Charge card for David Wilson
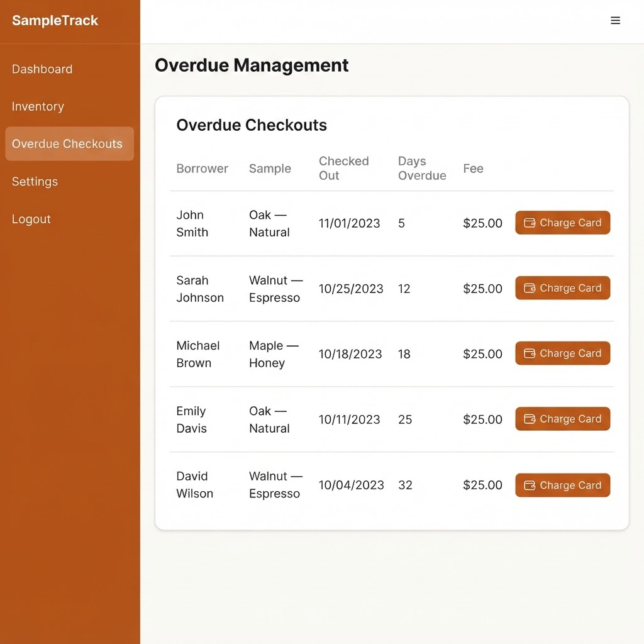 [x=562, y=486]
